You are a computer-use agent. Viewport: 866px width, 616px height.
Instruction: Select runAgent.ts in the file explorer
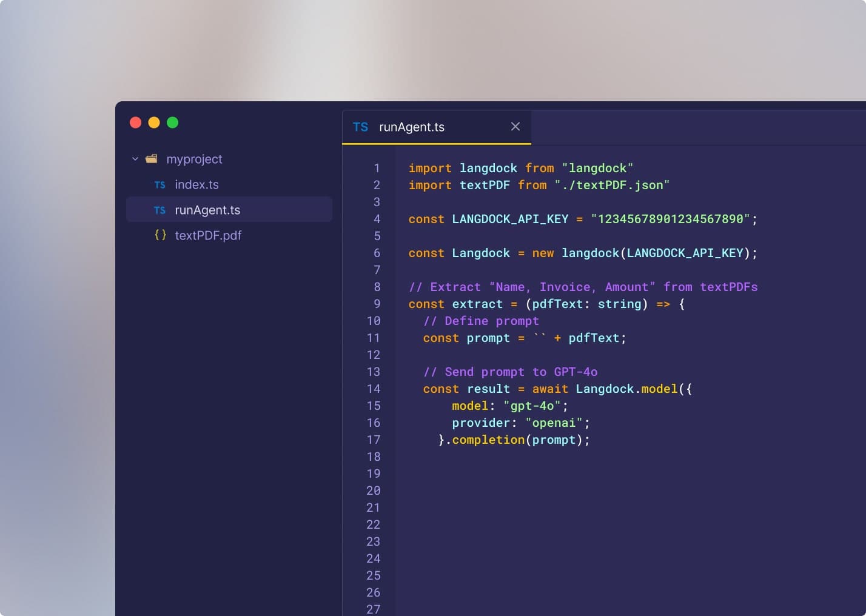point(207,210)
